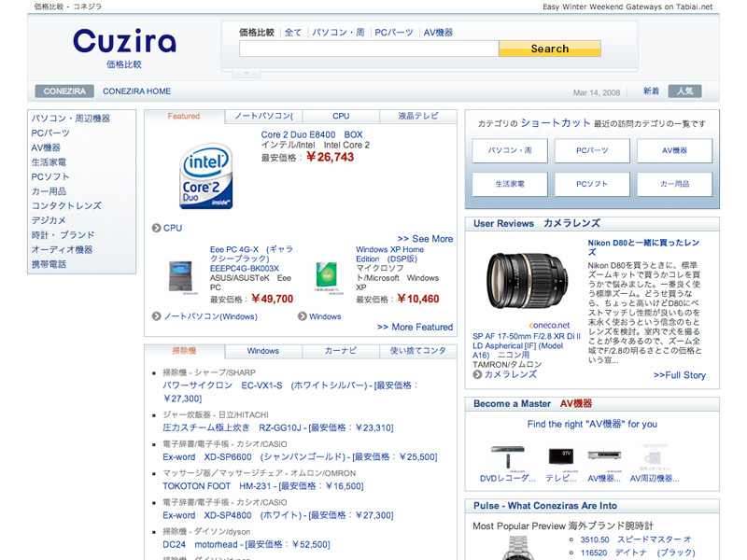This screenshot has height=560, width=747.
Task: Read the >>Full Story review link
Action: coord(680,375)
